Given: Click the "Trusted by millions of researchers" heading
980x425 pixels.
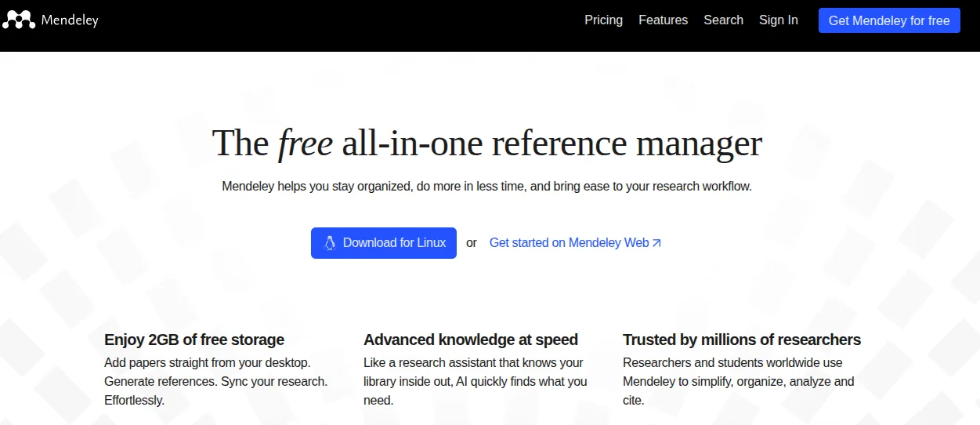Looking at the screenshot, I should [742, 340].
